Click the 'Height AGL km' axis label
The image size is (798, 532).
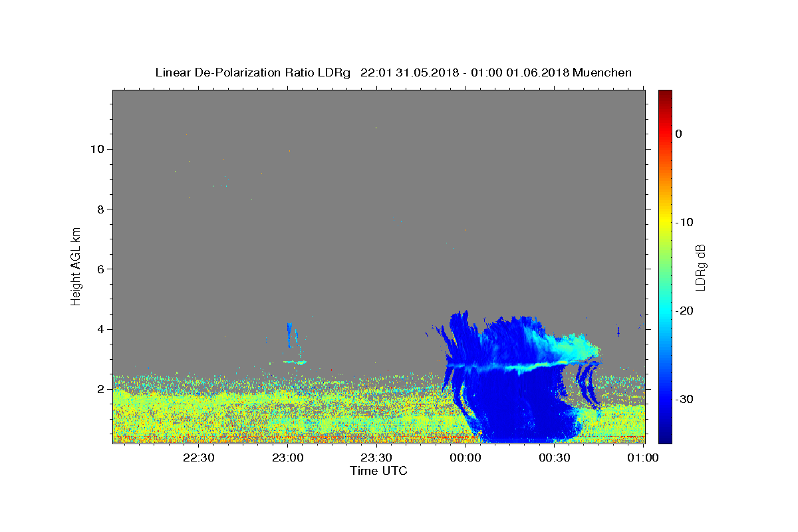pos(76,266)
